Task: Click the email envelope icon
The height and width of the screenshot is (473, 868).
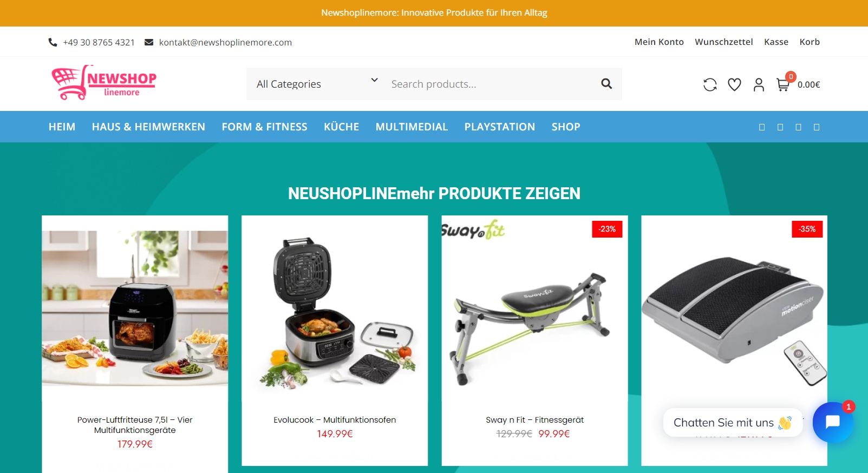Action: pyautogui.click(x=149, y=42)
